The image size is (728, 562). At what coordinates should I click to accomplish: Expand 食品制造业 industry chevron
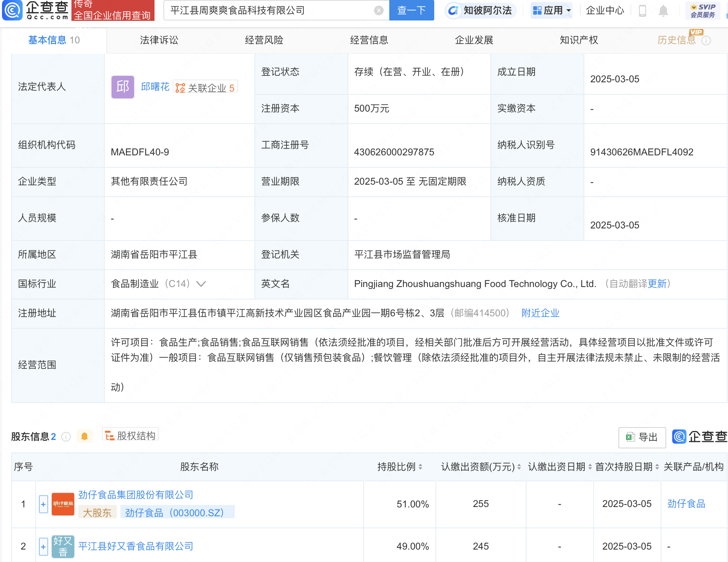click(201, 284)
